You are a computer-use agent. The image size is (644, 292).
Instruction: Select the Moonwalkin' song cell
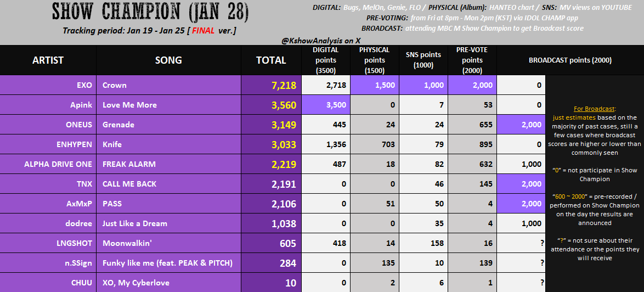point(168,243)
